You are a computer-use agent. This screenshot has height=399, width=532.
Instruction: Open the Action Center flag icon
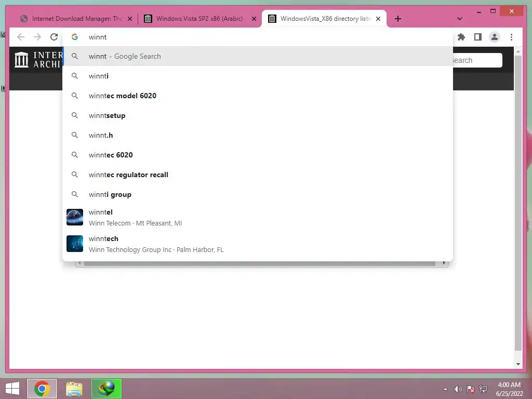[x=471, y=389]
